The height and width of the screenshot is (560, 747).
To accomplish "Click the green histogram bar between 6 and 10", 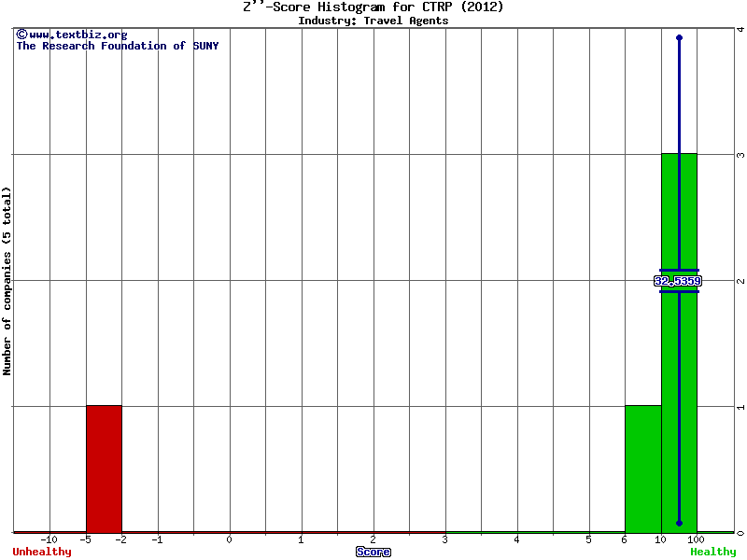I will (x=643, y=469).
